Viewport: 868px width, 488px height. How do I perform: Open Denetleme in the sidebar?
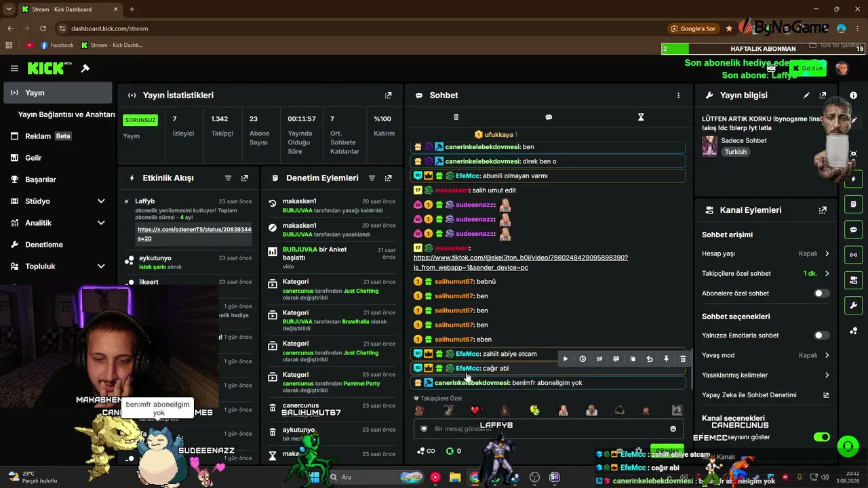click(58, 245)
